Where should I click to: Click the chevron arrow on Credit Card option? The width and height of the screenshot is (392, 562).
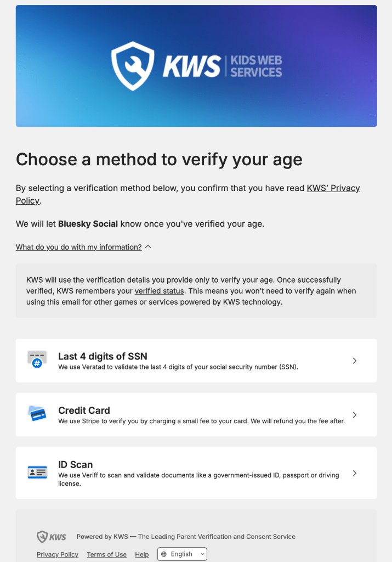[x=355, y=415]
